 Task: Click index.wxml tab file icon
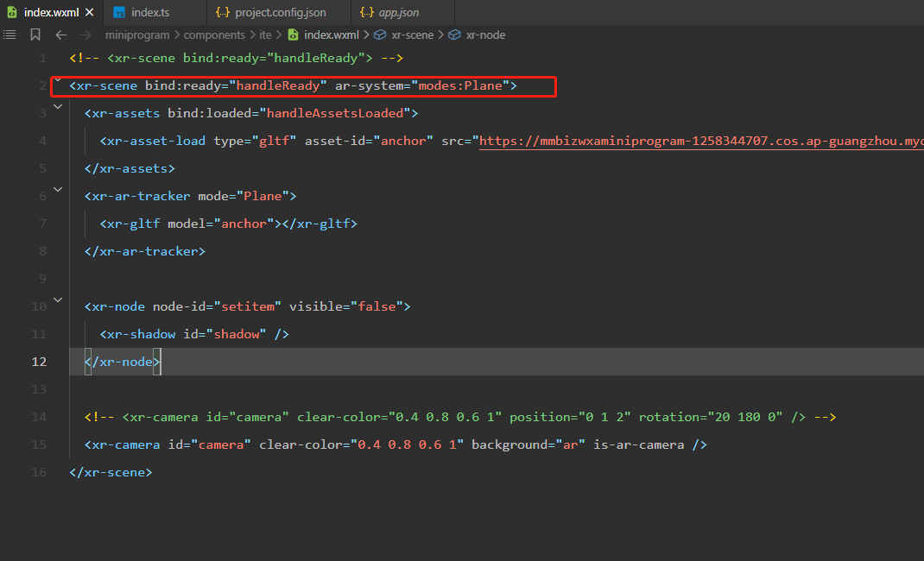12,12
